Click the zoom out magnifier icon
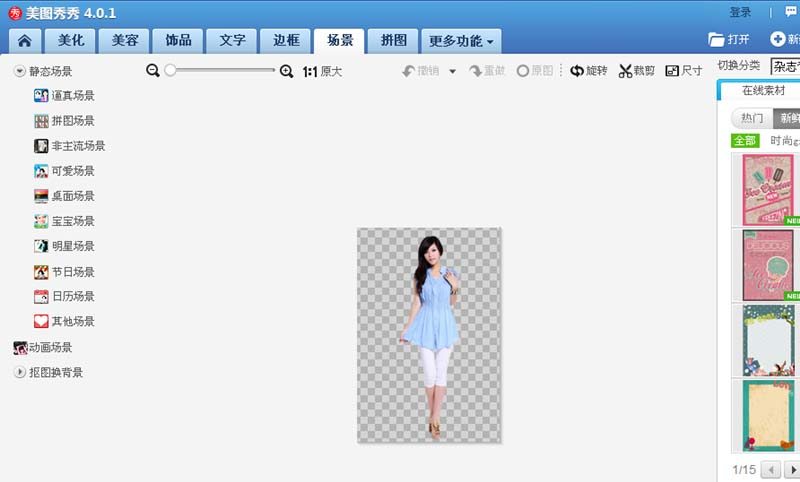 [153, 70]
